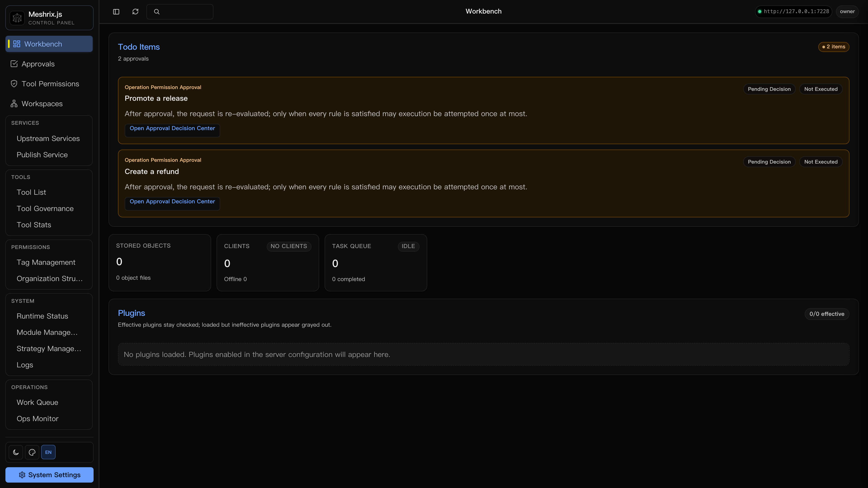Open Ops Monitor
Image resolution: width=868 pixels, height=488 pixels.
coord(37,419)
